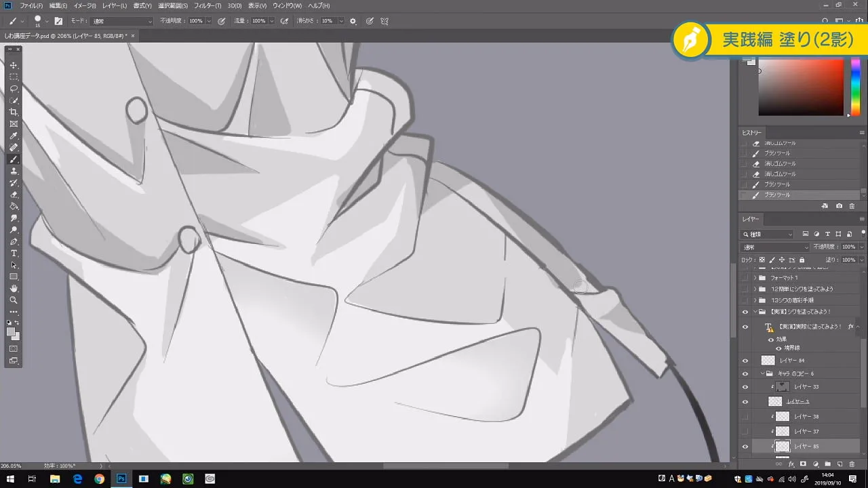Select the Move tool
Image resolution: width=868 pixels, height=488 pixels.
pyautogui.click(x=14, y=65)
